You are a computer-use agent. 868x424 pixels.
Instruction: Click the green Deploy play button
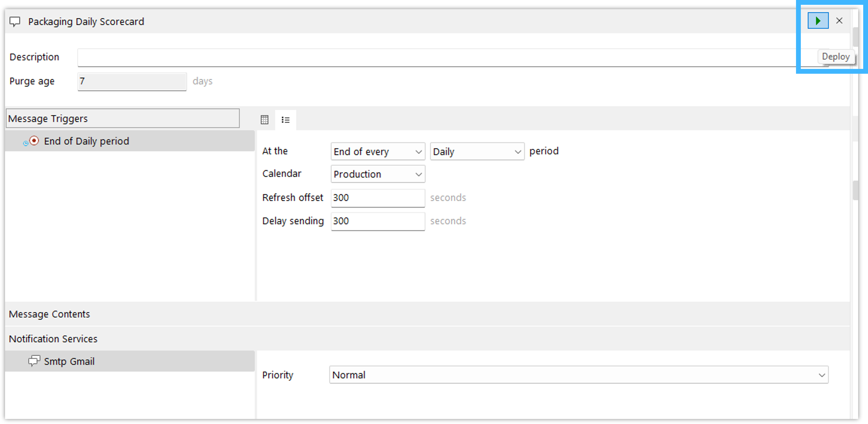tap(818, 21)
